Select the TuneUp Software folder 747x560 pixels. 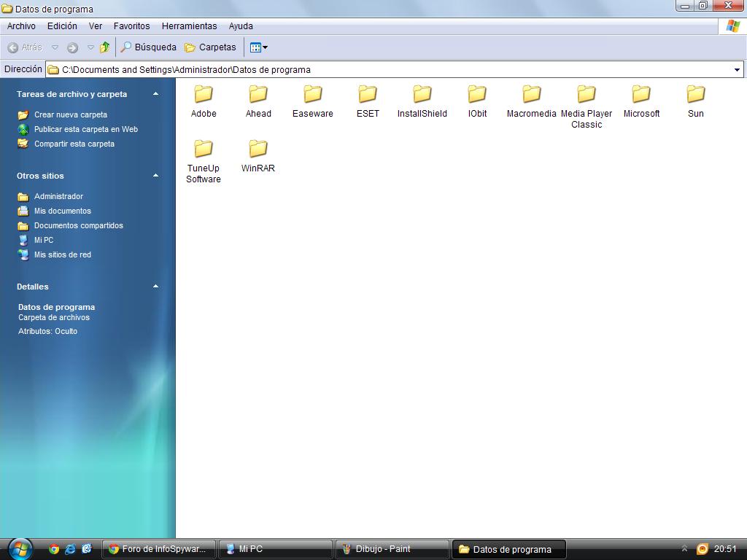tap(204, 161)
